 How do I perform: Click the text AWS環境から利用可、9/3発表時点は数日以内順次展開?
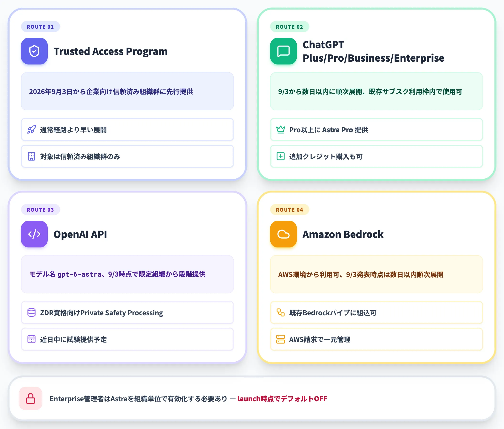(x=361, y=274)
